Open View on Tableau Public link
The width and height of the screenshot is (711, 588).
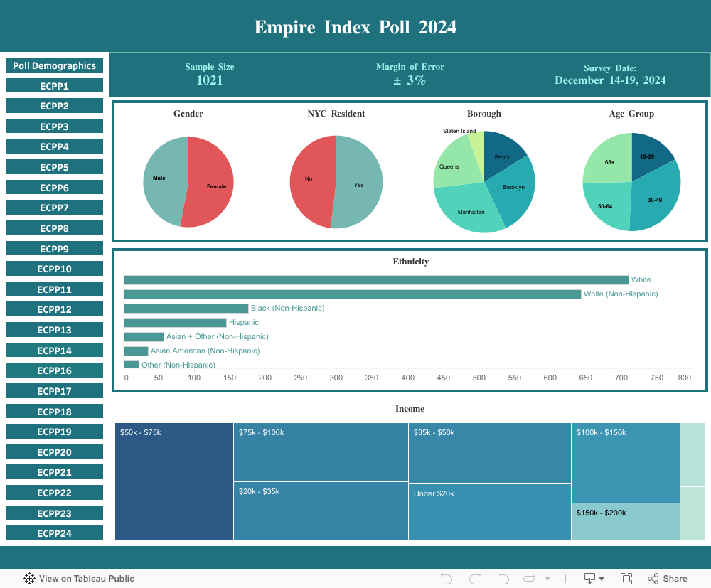pos(86,579)
